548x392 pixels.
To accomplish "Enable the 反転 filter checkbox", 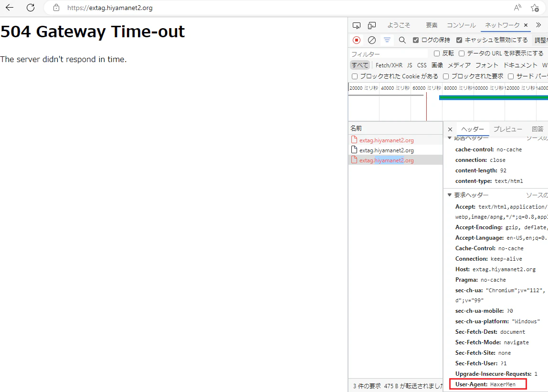I will tap(436, 53).
